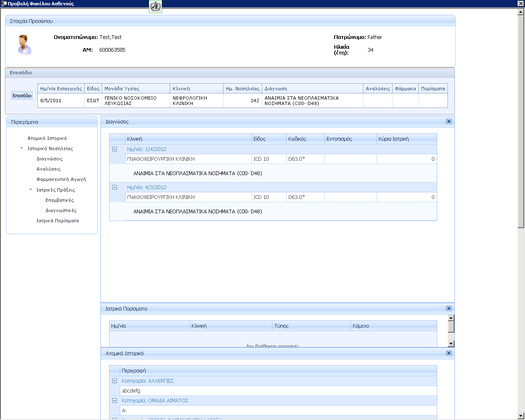Image resolution: width=525 pixels, height=420 pixels.
Task: Collapse the Ημ/νία: 1/4/2012 group
Action: [x=115, y=149]
